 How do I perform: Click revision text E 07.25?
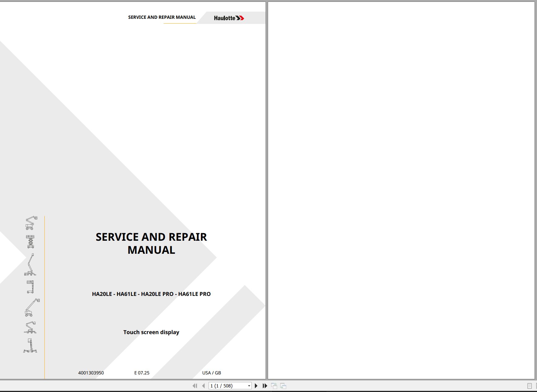click(x=142, y=373)
